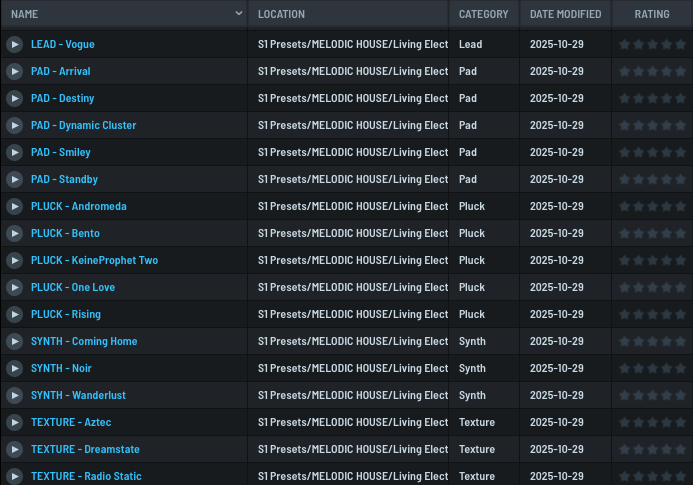Play the TEXTURE - Aztec preview
This screenshot has width=693, height=485.
[14, 423]
